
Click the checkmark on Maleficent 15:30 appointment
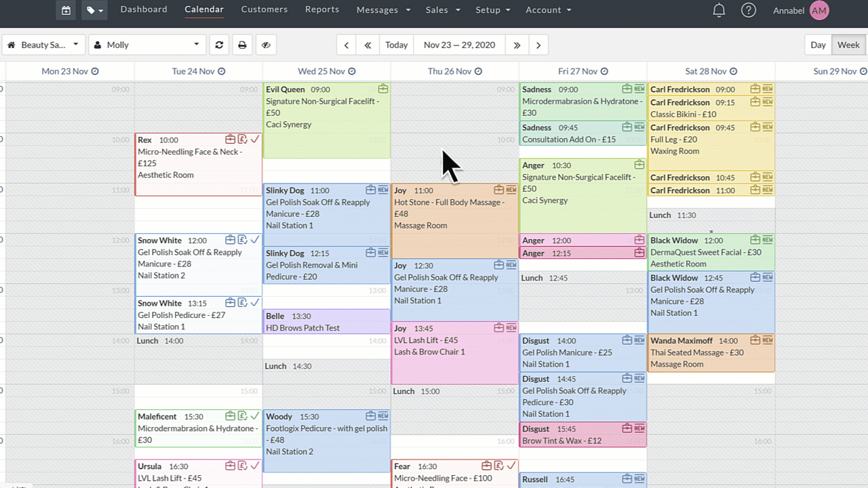pyautogui.click(x=255, y=416)
